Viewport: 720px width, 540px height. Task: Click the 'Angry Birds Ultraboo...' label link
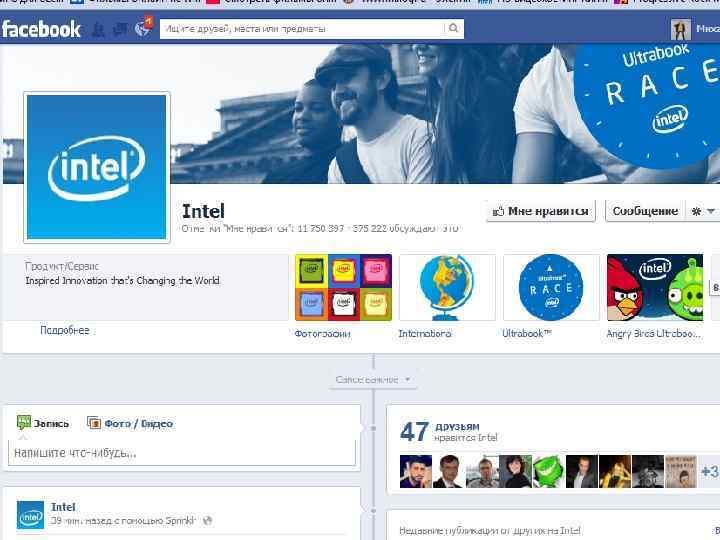[x=654, y=334]
